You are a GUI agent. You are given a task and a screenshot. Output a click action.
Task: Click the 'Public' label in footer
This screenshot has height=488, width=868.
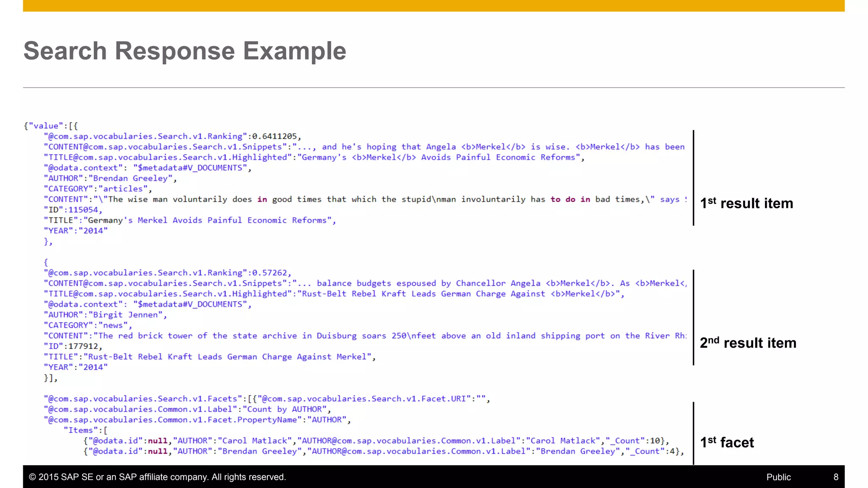point(778,477)
